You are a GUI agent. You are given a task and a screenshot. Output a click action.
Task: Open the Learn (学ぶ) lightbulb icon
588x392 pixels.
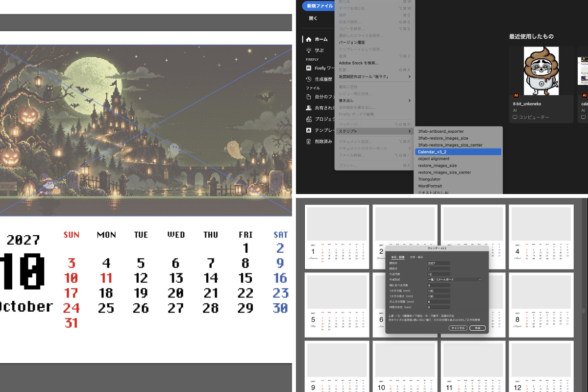(308, 50)
